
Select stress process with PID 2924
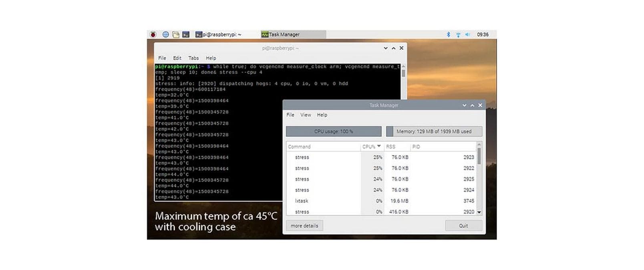(x=381, y=190)
